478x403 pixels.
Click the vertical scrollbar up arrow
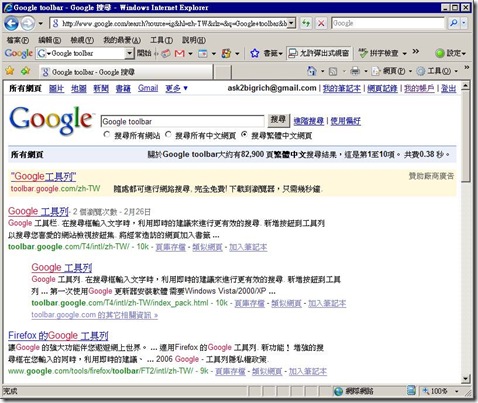tap(466, 86)
